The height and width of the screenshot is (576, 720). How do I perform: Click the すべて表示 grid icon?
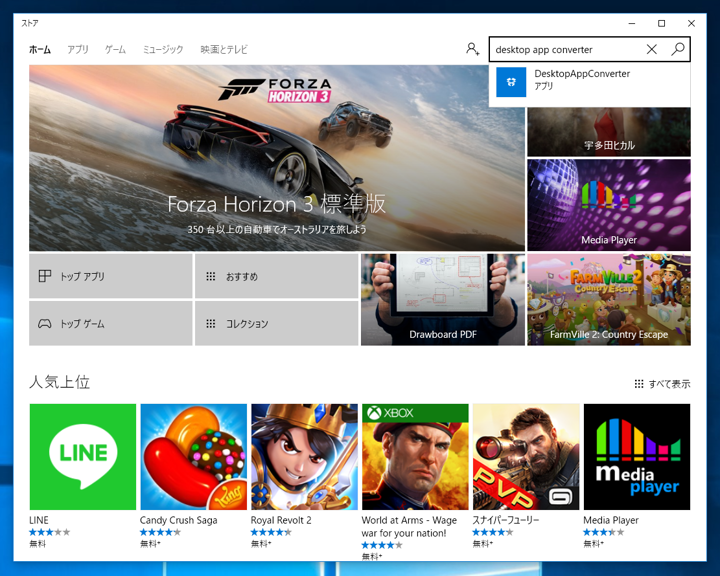639,384
